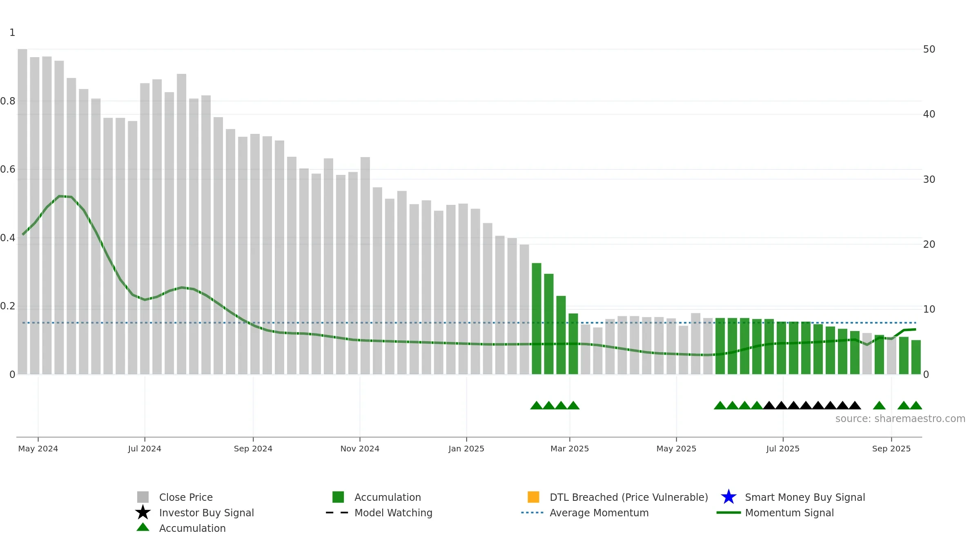Click the last black triangle signal marker
Viewport: 980px width, 551px height.
point(855,405)
